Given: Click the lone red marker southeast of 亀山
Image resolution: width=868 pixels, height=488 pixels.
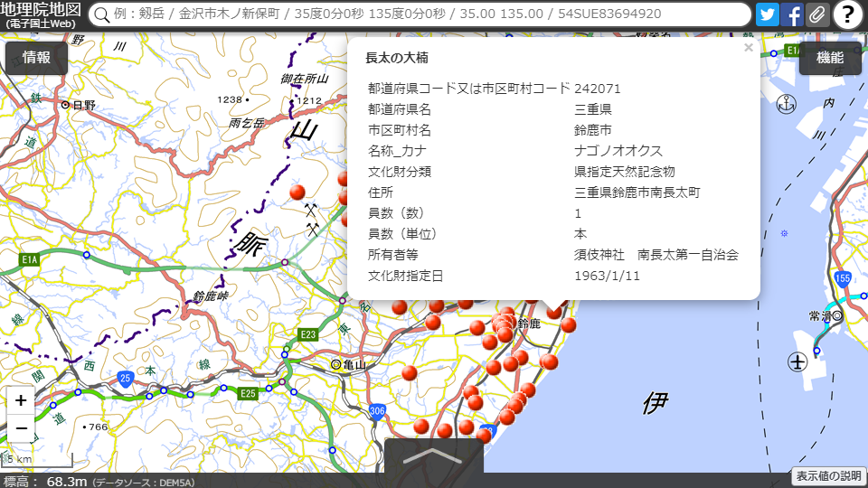Looking at the screenshot, I should 409,373.
